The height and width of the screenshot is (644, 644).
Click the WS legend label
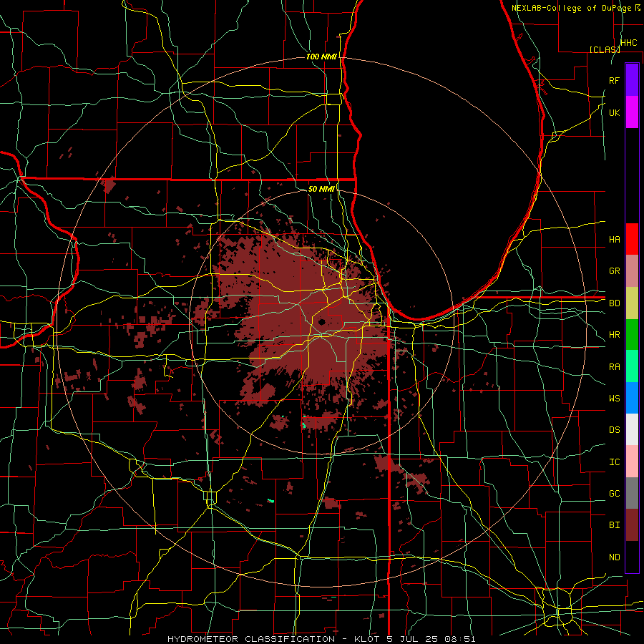615,399
